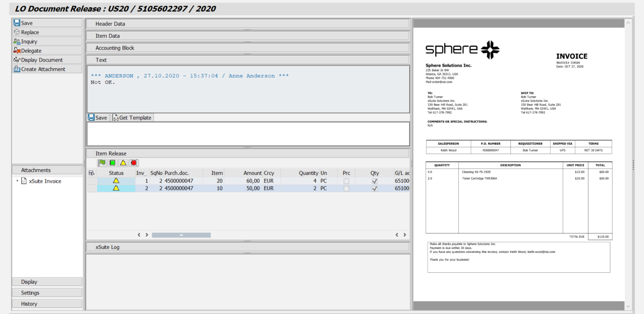Click the red circle reject icon

click(x=134, y=163)
